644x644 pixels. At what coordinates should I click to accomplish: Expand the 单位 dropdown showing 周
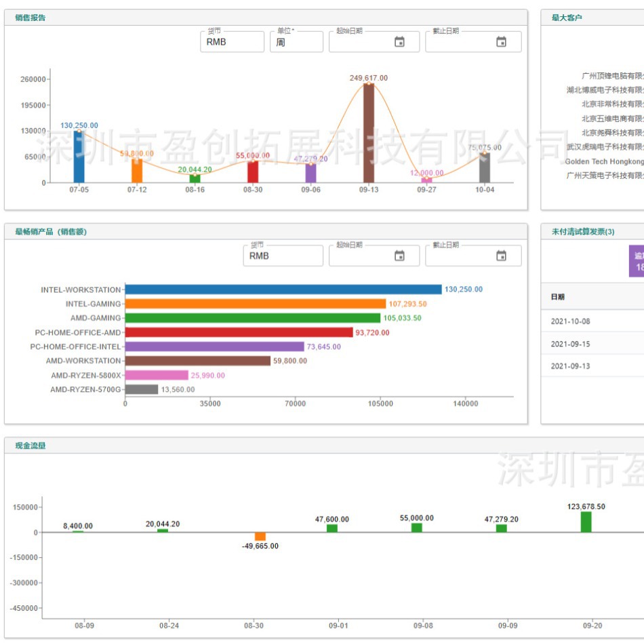click(296, 42)
